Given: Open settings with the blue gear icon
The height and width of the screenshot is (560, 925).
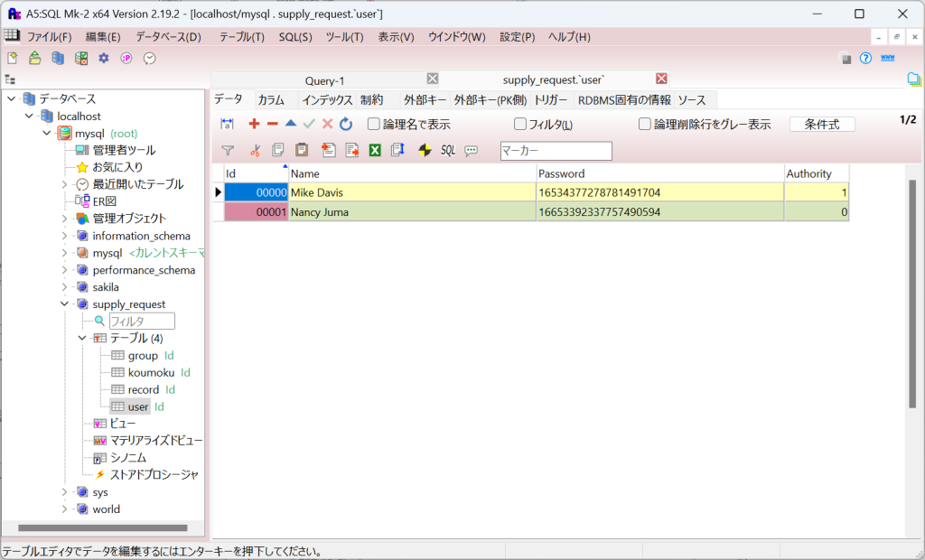Looking at the screenshot, I should click(x=104, y=58).
